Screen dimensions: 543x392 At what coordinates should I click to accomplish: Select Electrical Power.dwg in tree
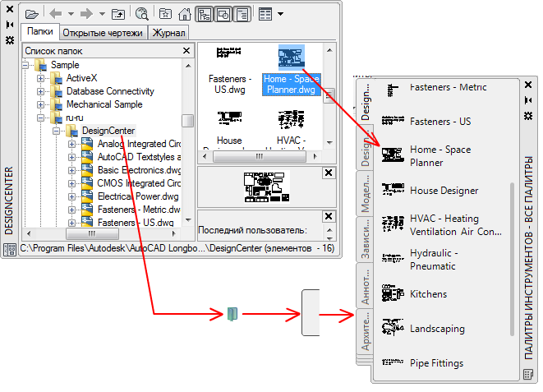138,196
